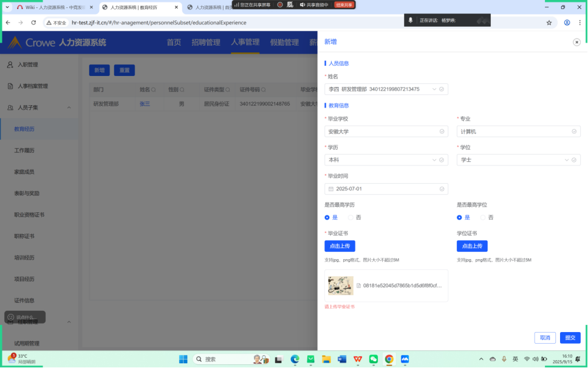588x368 pixels.
Task: Click the 人员子集 people icon in sidebar
Action: point(10,108)
